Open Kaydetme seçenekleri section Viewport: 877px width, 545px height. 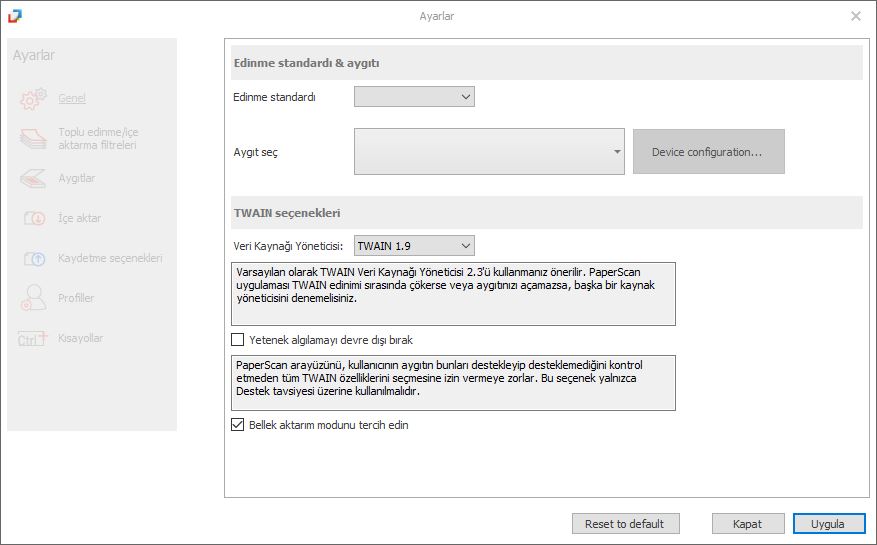point(110,259)
